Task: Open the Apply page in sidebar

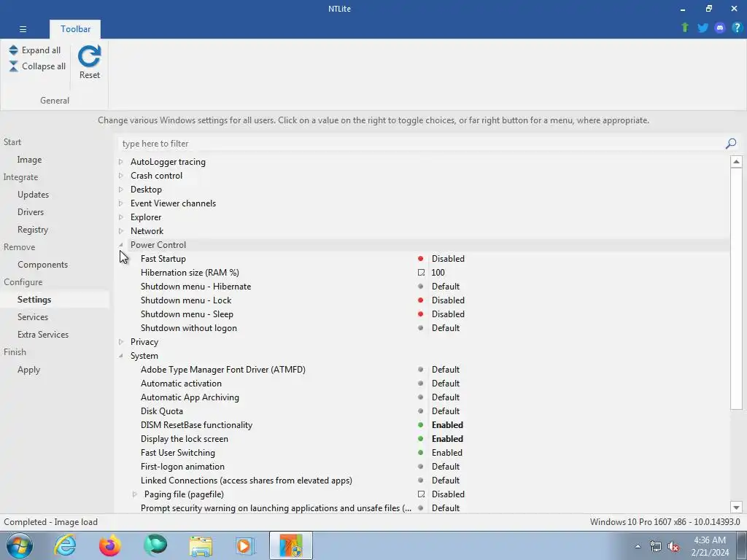Action: [28, 370]
